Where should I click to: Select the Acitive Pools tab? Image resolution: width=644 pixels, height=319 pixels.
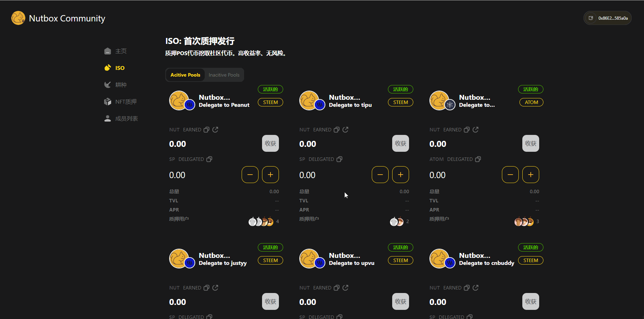tap(185, 75)
